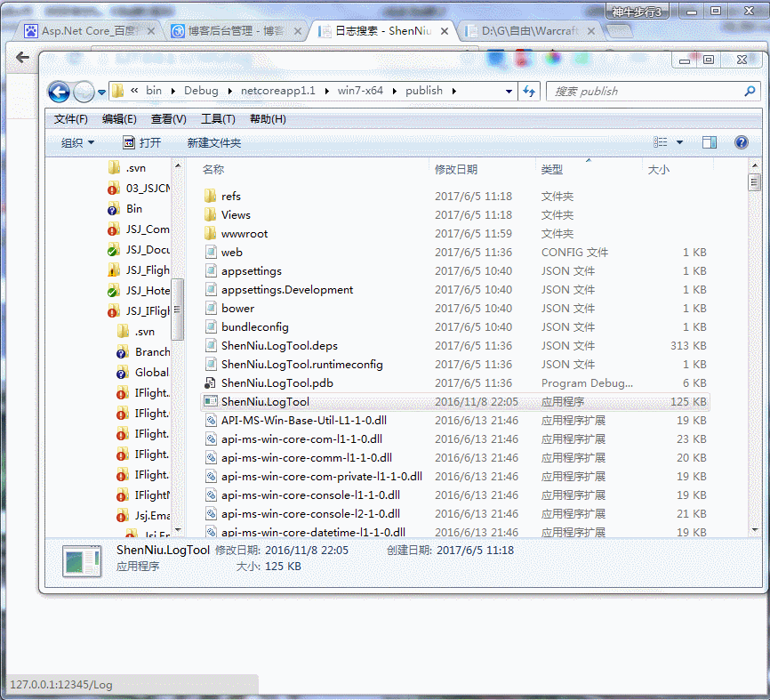Screen dimensions: 770x700
Task: Click the refresh icon beside address bar
Action: pos(529,91)
